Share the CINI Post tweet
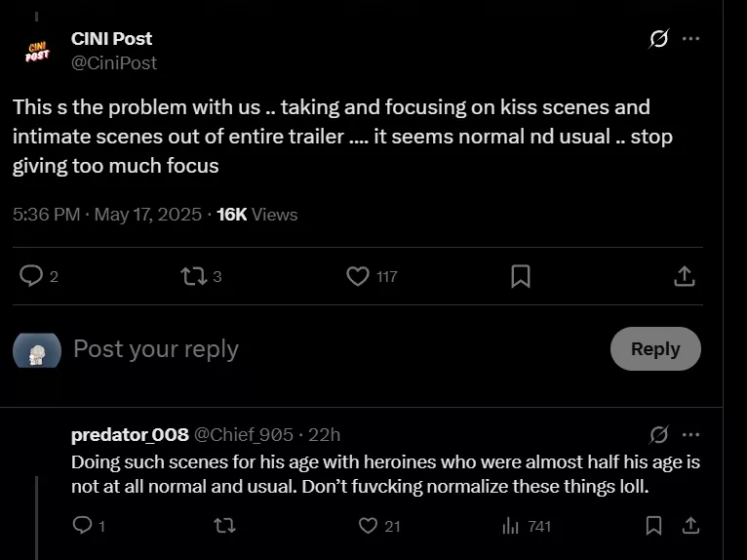This screenshot has height=560, width=747. coord(685,276)
